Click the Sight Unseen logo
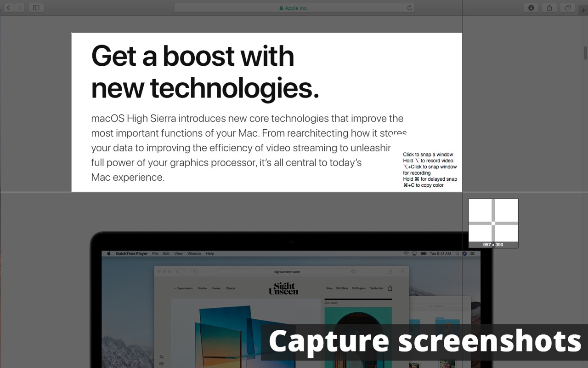The image size is (588, 368). click(x=283, y=288)
